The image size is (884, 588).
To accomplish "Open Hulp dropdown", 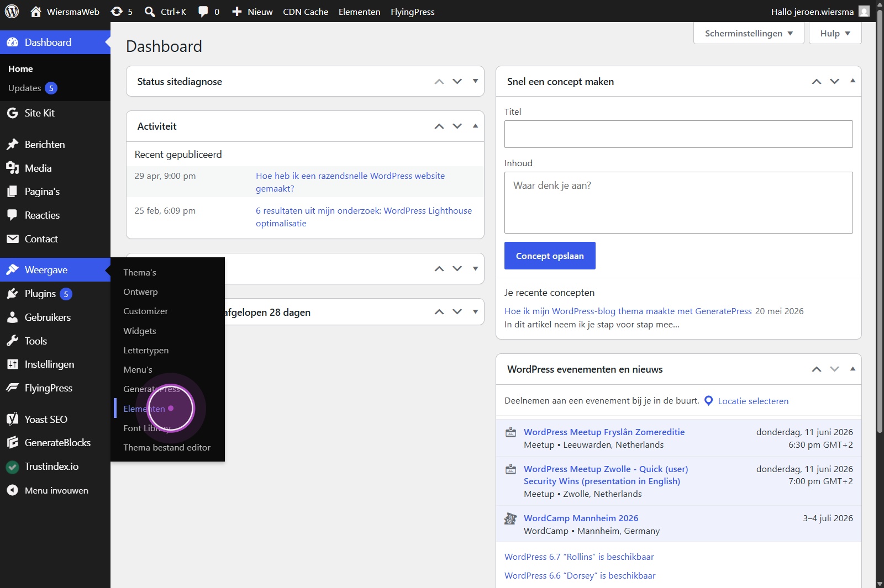I will coord(835,33).
